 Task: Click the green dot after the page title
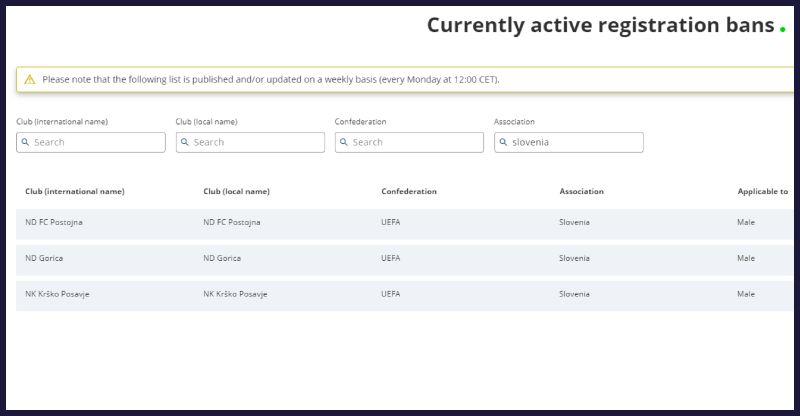tap(782, 28)
